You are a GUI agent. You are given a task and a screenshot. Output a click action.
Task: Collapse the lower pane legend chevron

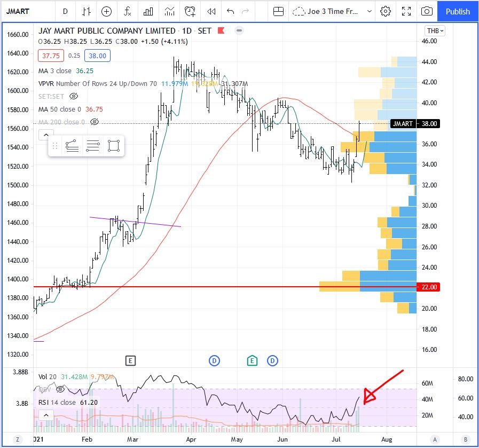[x=46, y=415]
